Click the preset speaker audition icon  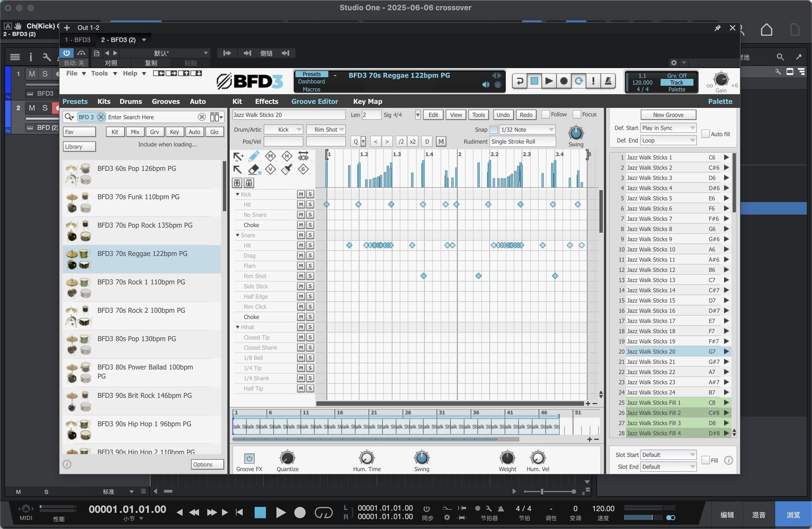pos(486,85)
